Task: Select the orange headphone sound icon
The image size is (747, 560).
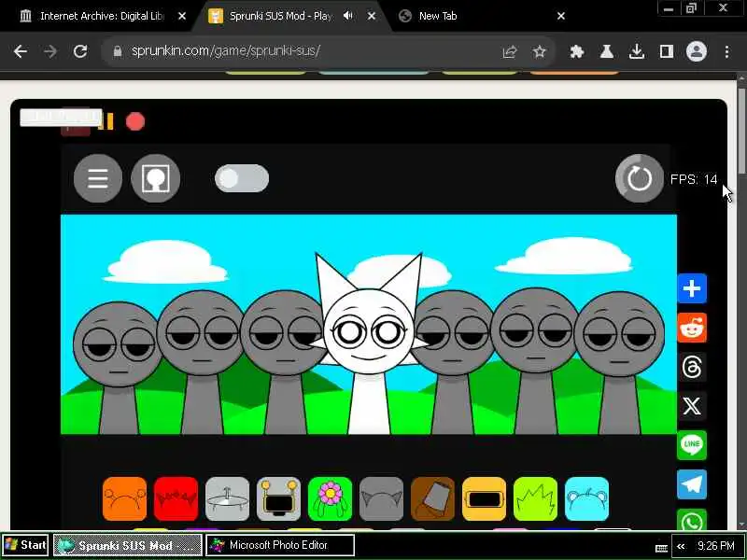Action: 124,498
